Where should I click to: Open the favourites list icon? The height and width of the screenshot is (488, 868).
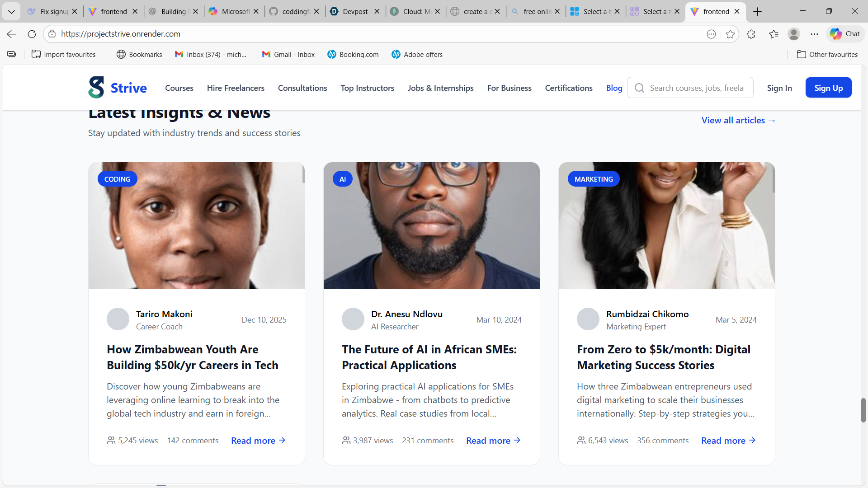click(x=774, y=34)
